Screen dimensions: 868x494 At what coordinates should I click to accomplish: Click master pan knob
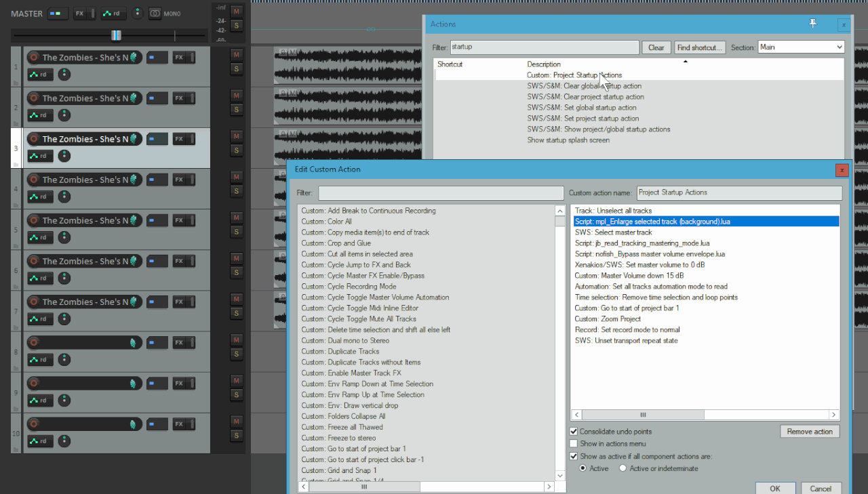pyautogui.click(x=137, y=13)
